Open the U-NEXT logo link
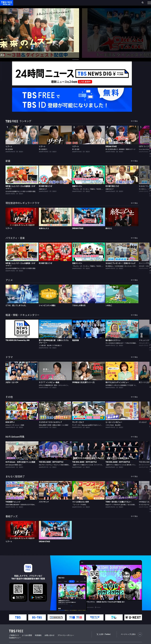151x644 pixels. (133, 617)
